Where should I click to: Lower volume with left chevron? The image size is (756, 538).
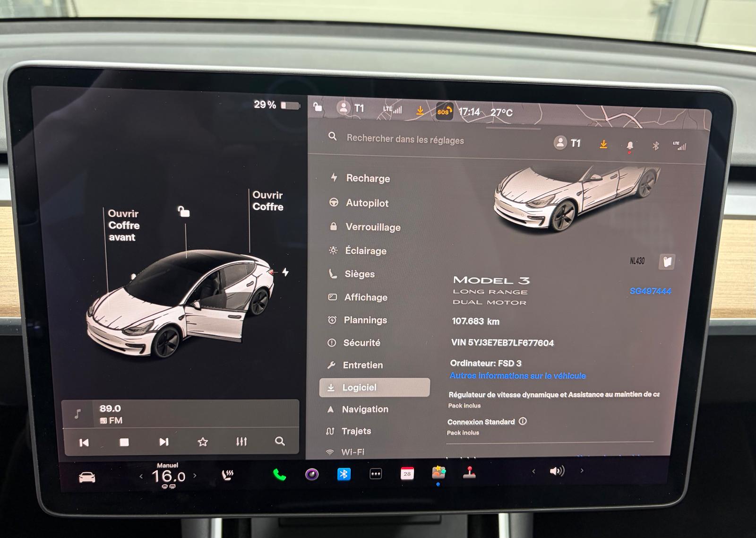coord(534,471)
